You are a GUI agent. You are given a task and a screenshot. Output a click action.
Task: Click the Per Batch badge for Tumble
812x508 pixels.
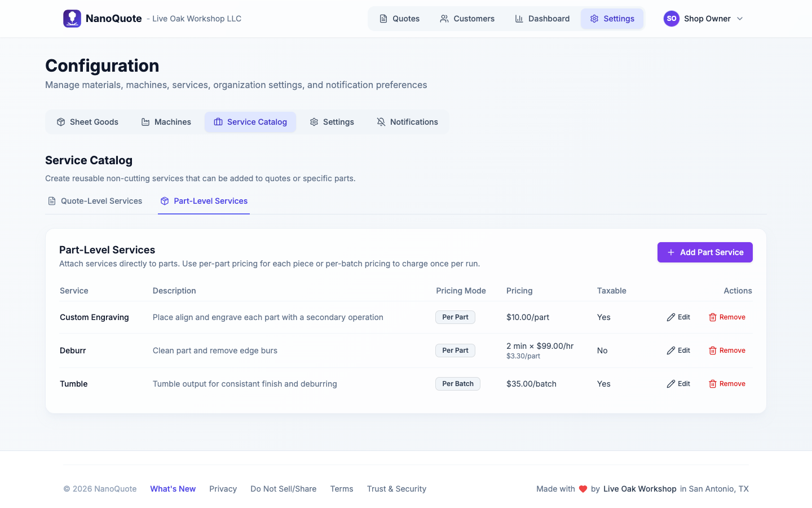[457, 383]
